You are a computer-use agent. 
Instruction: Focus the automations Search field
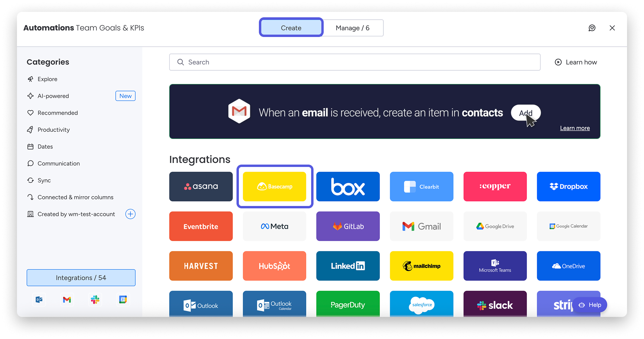(x=355, y=62)
